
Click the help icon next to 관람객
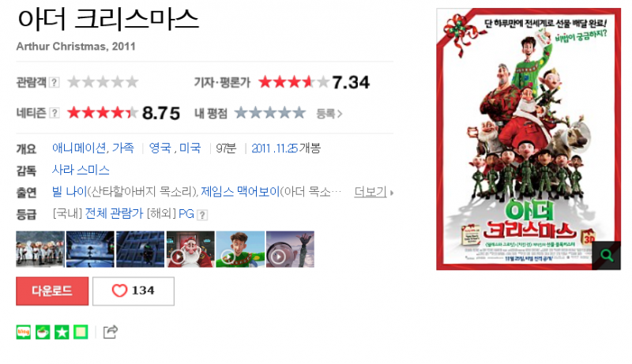[x=54, y=83]
